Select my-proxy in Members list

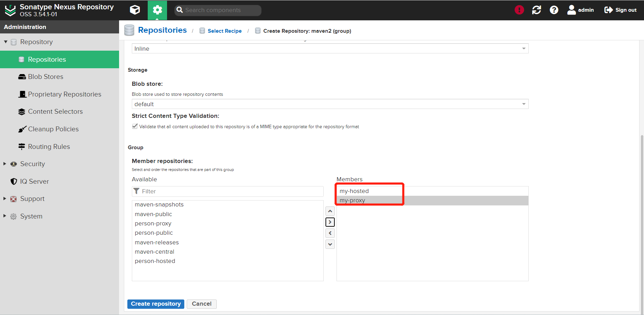tap(432, 200)
